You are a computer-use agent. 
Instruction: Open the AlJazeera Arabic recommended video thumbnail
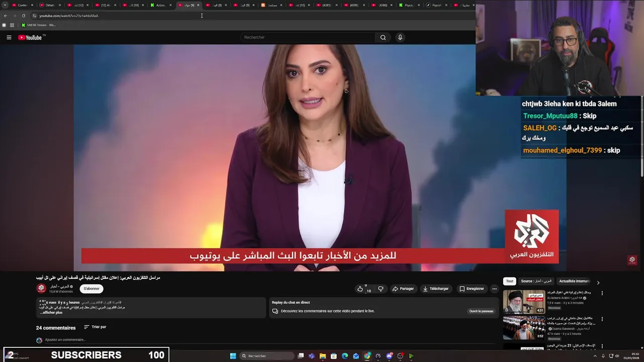coord(524,302)
